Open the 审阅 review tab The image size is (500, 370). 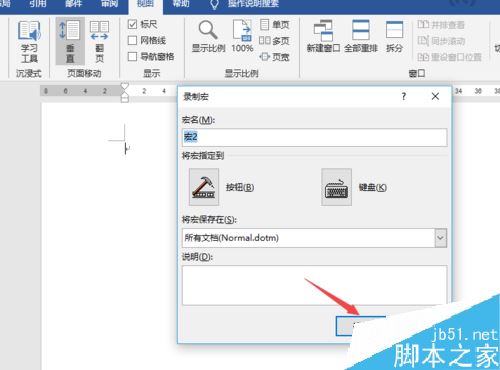[x=109, y=4]
